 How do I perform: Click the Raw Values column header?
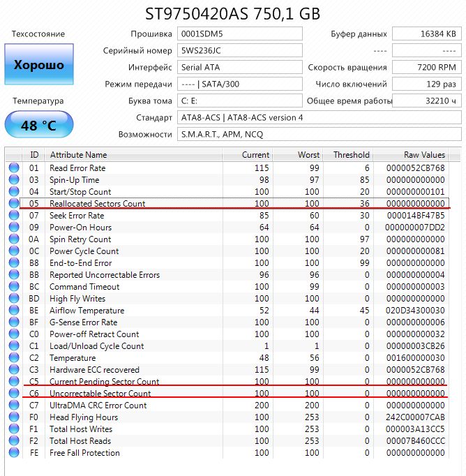424,154
